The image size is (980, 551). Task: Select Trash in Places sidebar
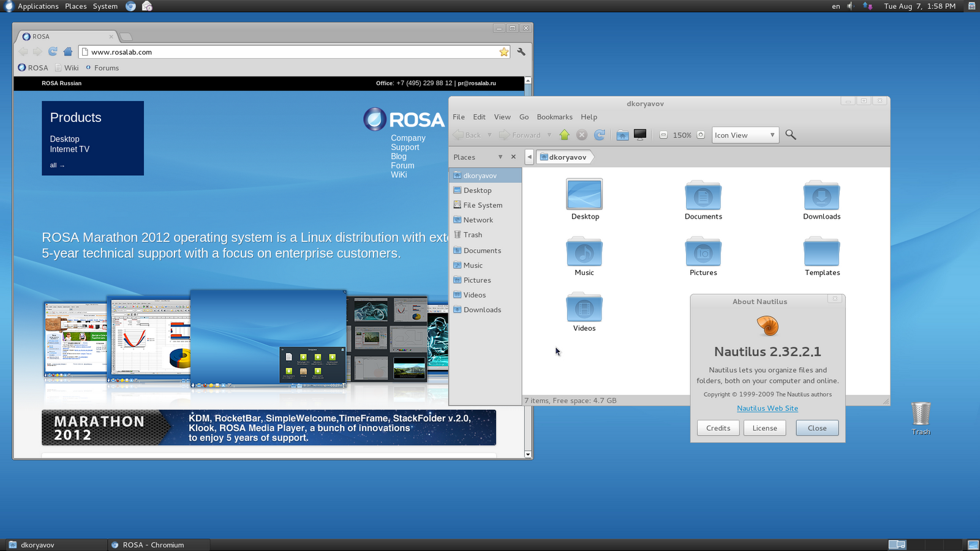click(485, 234)
